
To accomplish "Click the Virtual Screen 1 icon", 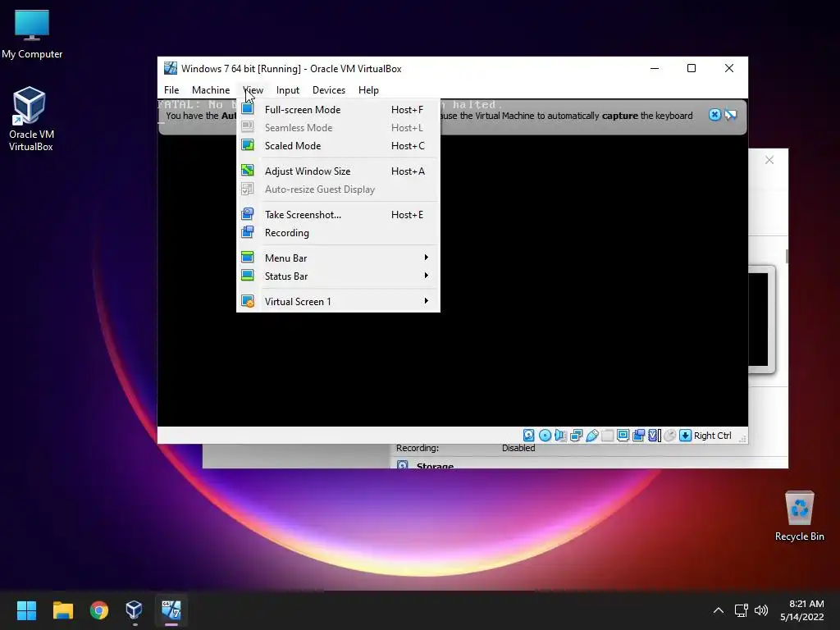I will [248, 301].
